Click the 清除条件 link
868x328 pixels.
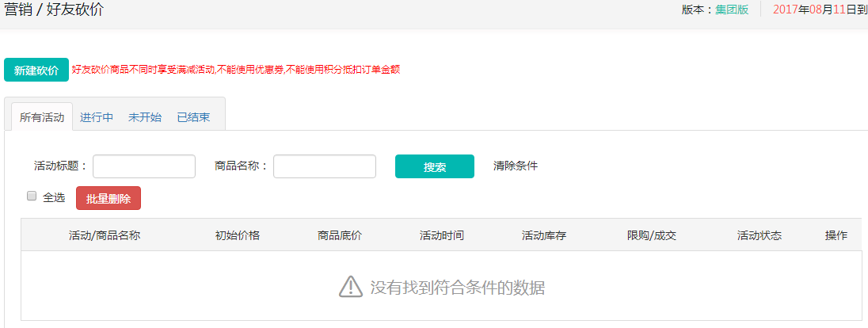pyautogui.click(x=516, y=166)
